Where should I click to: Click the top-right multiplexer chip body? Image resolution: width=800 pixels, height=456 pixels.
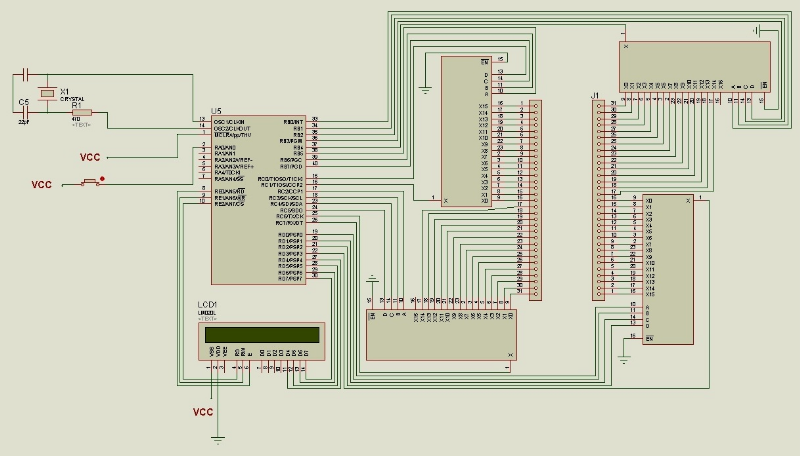(694, 63)
